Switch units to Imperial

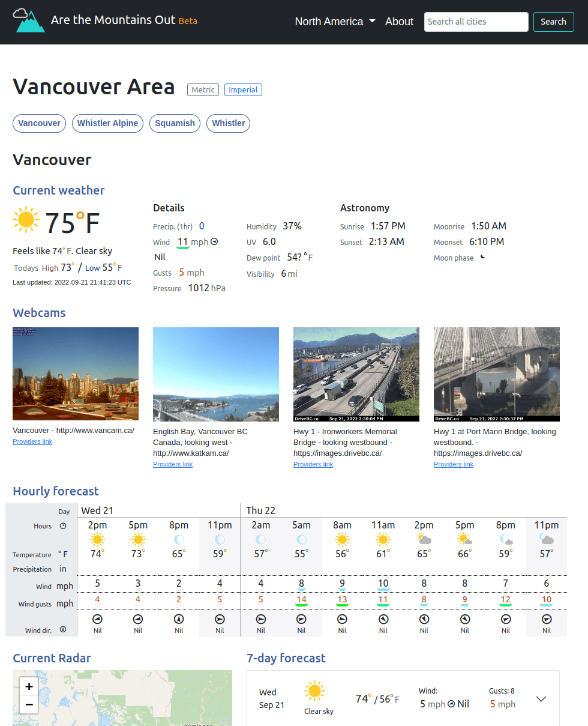[243, 90]
